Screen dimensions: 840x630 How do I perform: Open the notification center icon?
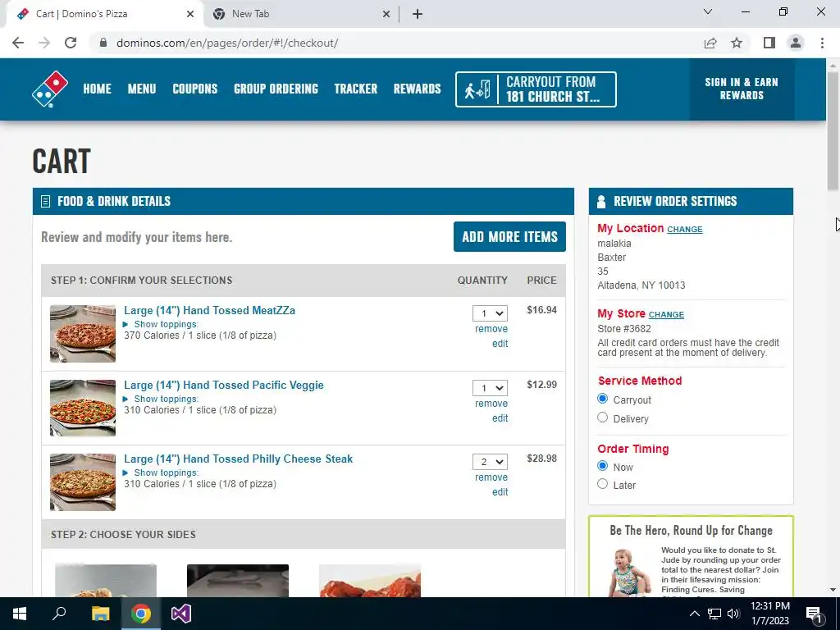[814, 614]
